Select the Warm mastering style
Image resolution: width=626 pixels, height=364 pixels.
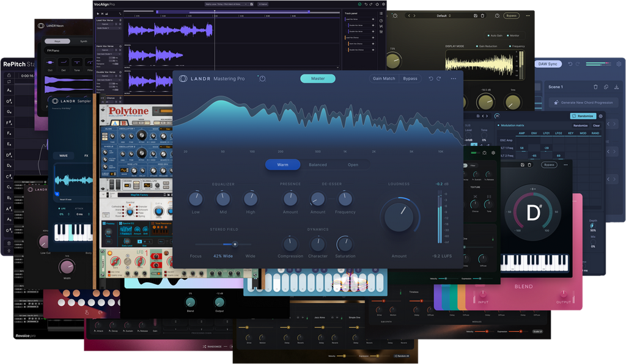[x=282, y=165]
